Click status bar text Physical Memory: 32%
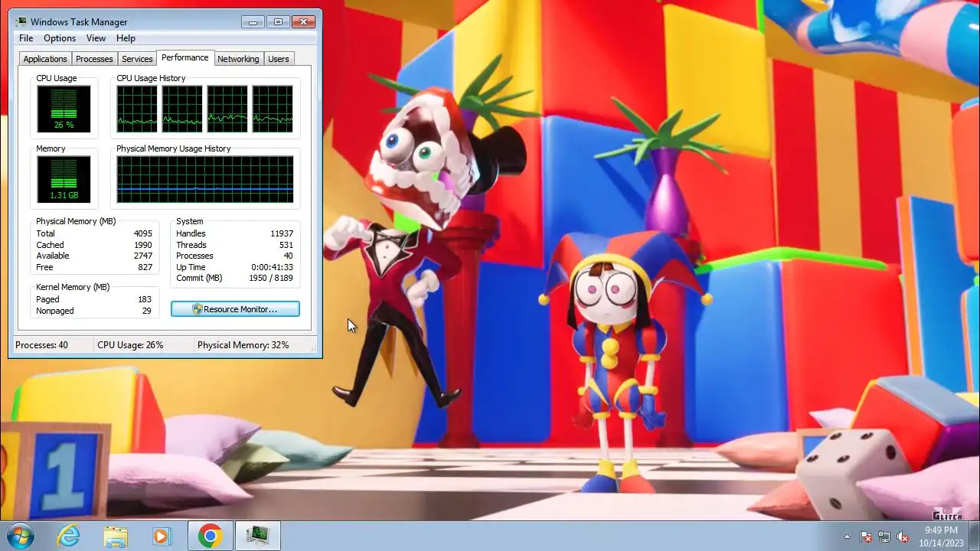The height and width of the screenshot is (551, 980). tap(243, 345)
